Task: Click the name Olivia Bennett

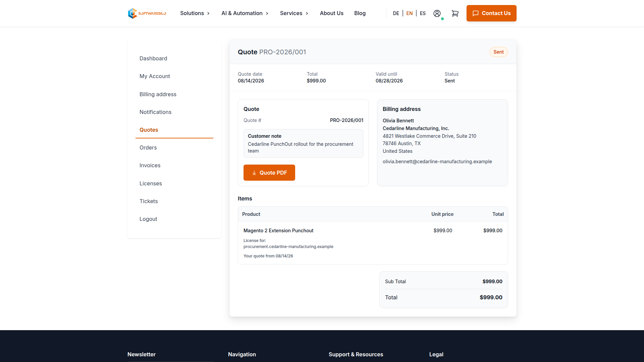Action: 398,121
